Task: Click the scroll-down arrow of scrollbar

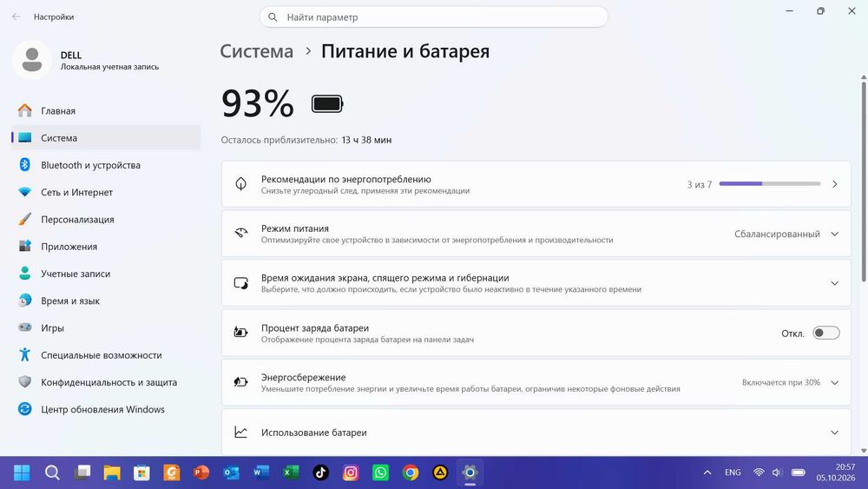Action: (863, 451)
